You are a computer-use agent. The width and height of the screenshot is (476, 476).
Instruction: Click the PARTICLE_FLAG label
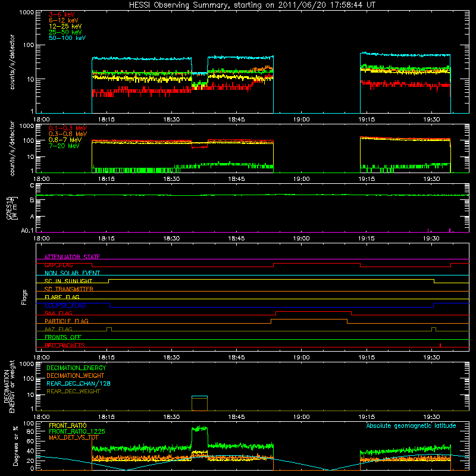(67, 321)
